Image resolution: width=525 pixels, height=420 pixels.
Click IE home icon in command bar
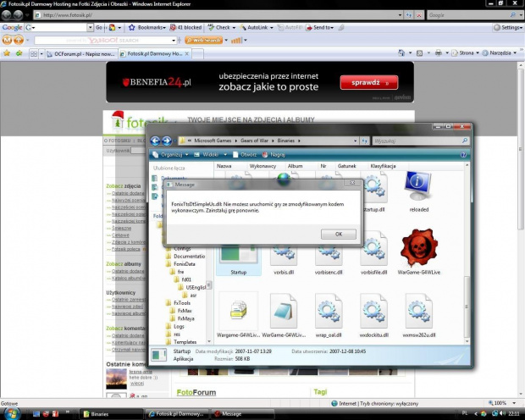[401, 52]
